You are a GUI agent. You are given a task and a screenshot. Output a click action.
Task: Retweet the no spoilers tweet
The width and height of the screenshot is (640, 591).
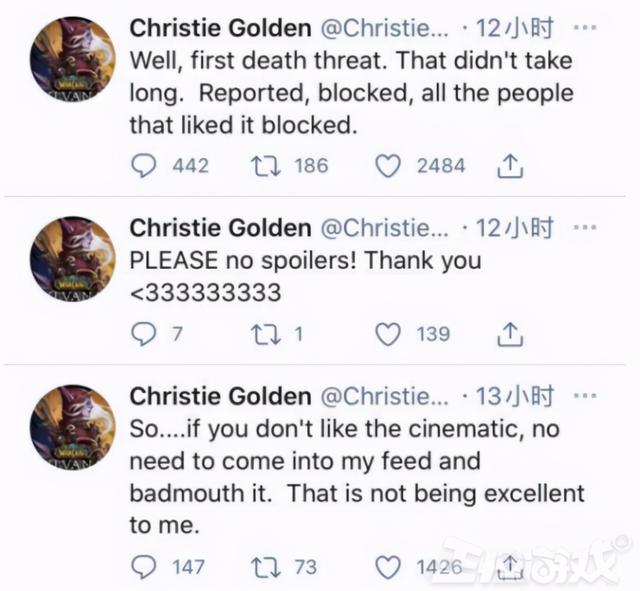tap(265, 334)
